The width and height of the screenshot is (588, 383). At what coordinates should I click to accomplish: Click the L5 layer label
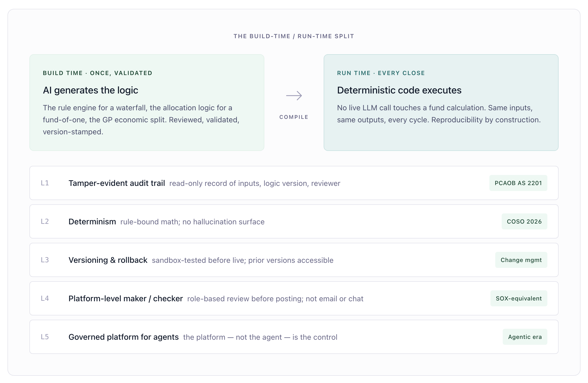45,337
